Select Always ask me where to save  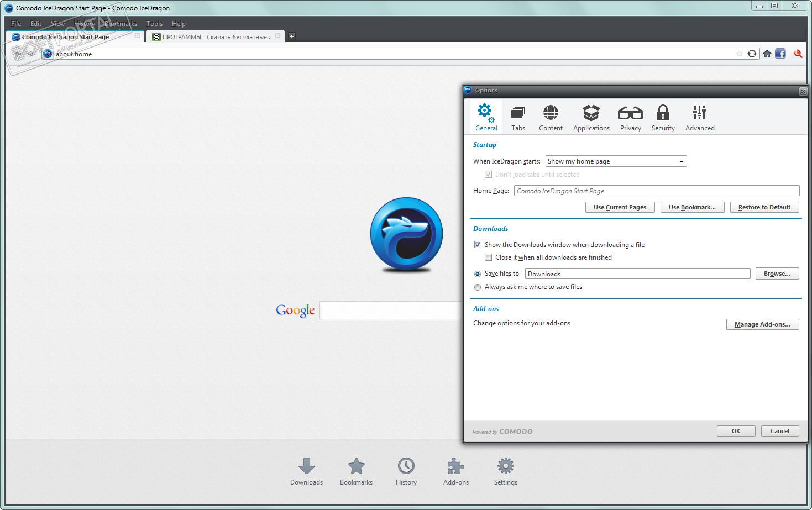coord(478,287)
